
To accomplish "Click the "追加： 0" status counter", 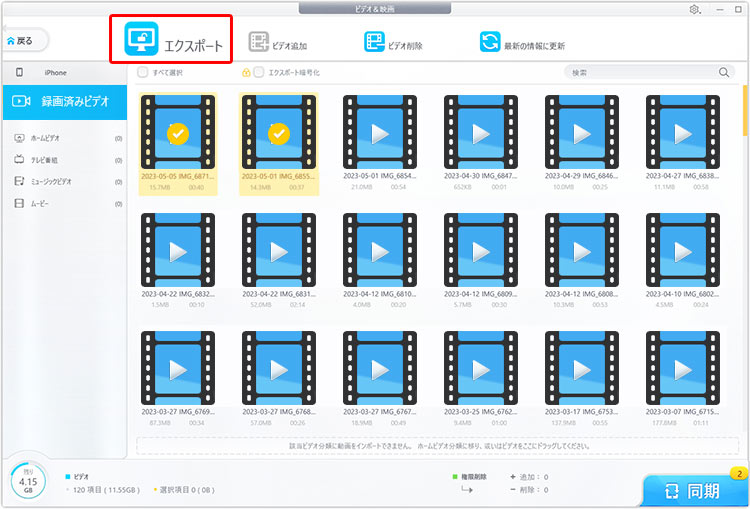I will [x=534, y=477].
